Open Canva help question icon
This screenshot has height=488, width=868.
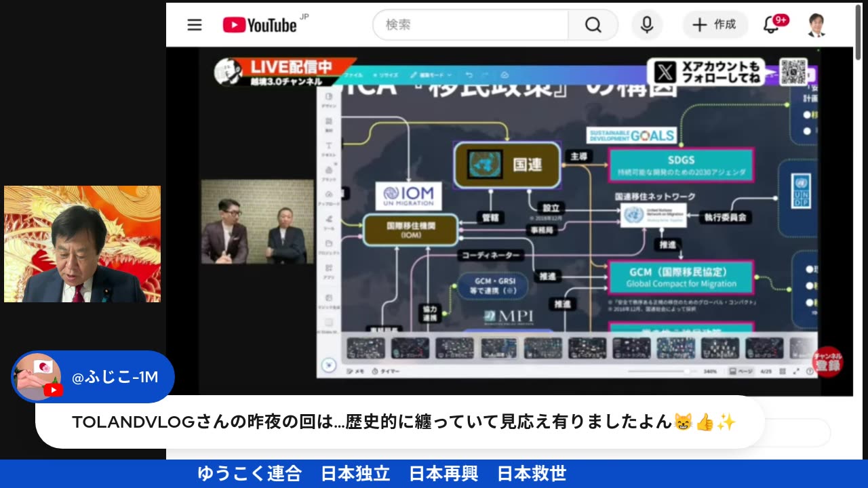point(810,371)
